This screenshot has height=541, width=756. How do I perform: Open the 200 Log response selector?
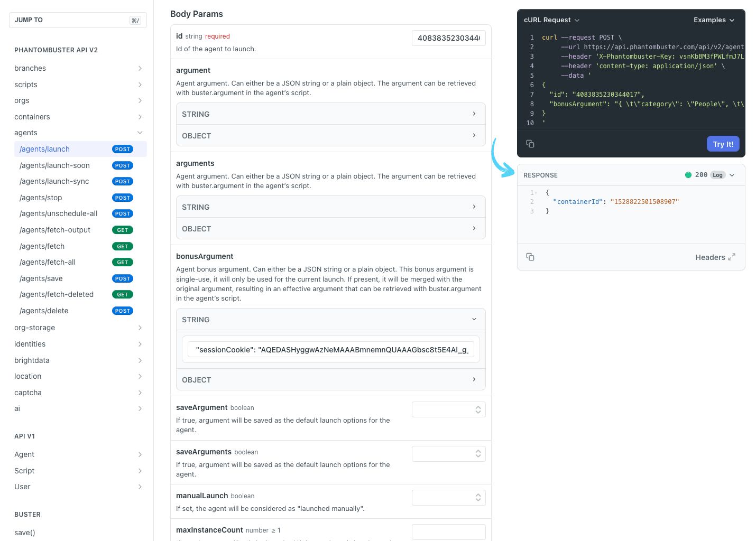click(x=709, y=175)
